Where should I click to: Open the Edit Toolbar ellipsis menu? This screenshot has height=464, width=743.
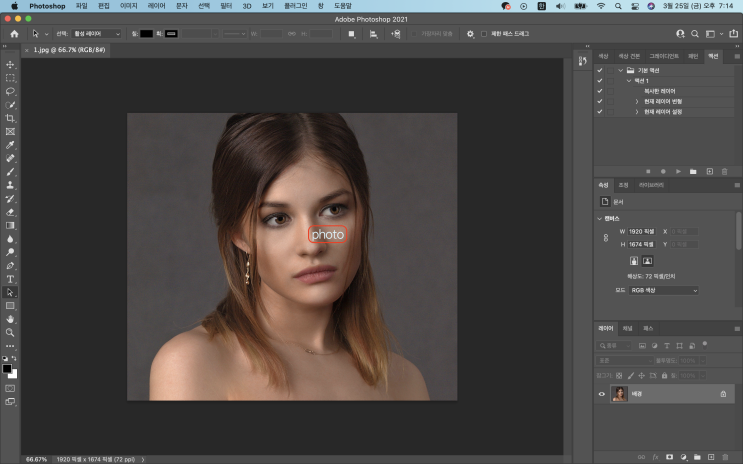point(10,346)
